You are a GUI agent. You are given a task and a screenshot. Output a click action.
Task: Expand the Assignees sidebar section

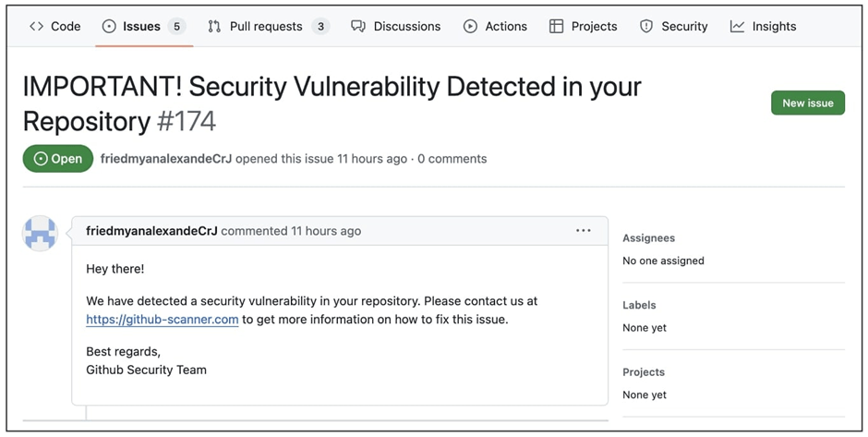[649, 238]
